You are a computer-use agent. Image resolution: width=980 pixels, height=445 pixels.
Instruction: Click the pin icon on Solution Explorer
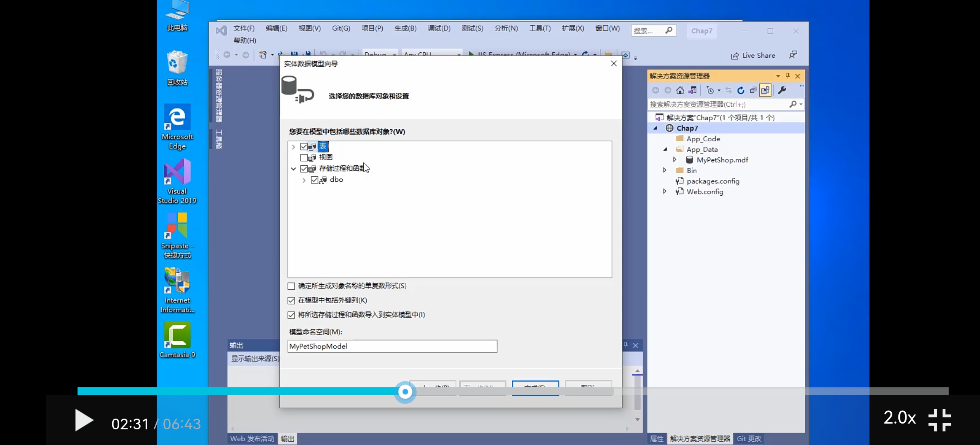[788, 76]
